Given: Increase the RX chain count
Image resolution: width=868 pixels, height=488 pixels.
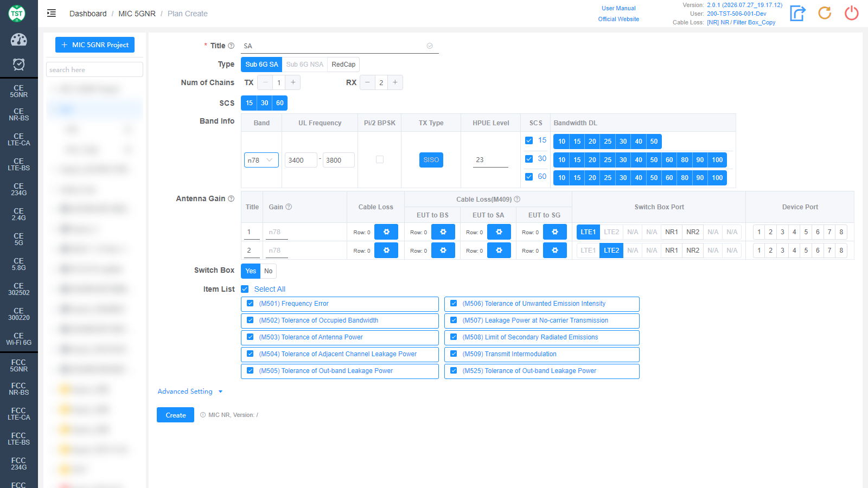Looking at the screenshot, I should (x=395, y=82).
